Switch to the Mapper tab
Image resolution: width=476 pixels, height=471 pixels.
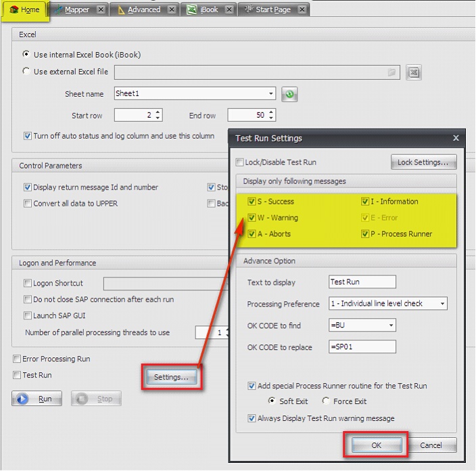point(76,9)
